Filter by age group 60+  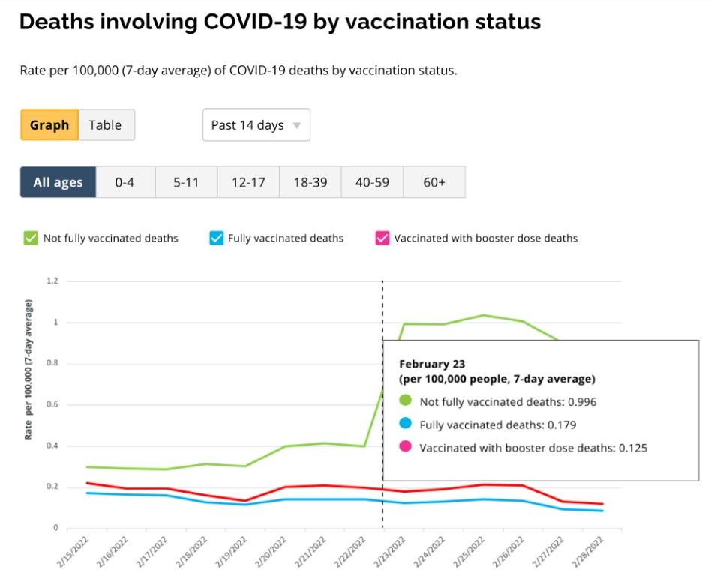[434, 182]
